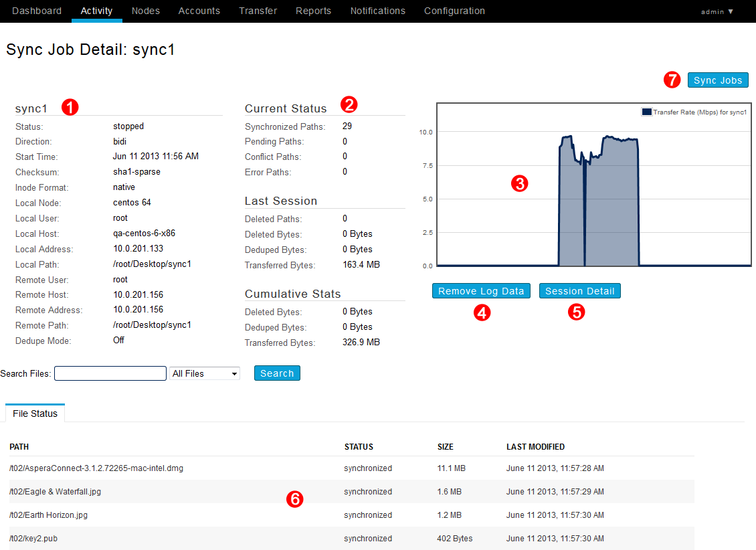
Task: Click the Current Status section heading
Action: tap(286, 108)
